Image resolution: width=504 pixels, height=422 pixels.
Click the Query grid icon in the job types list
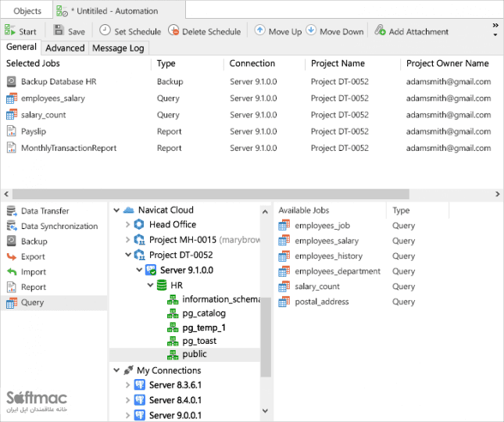[12, 302]
